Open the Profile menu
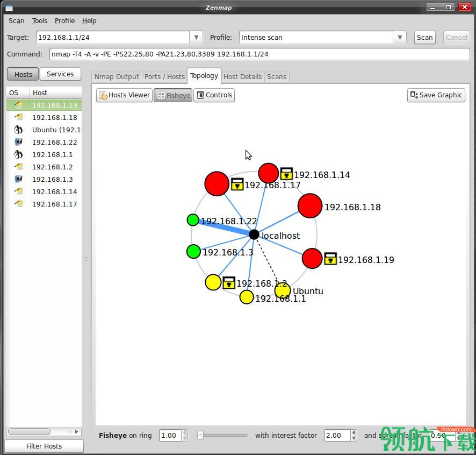Viewport: 476px width, 455px height. coord(64,20)
